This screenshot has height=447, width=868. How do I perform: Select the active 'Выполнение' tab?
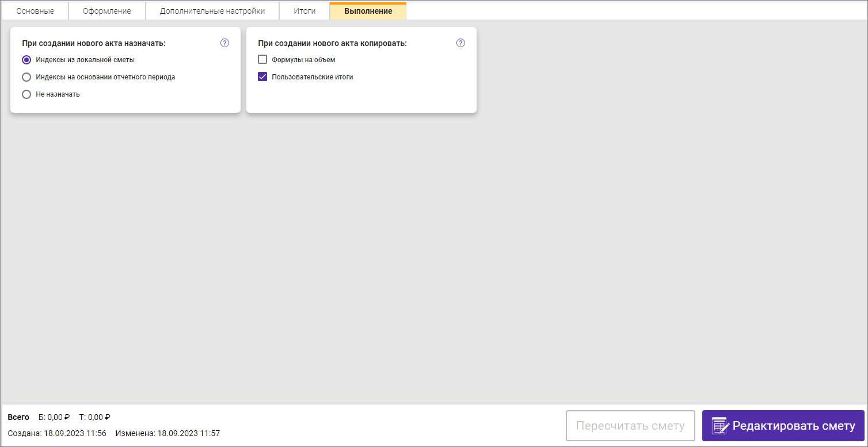tap(368, 12)
